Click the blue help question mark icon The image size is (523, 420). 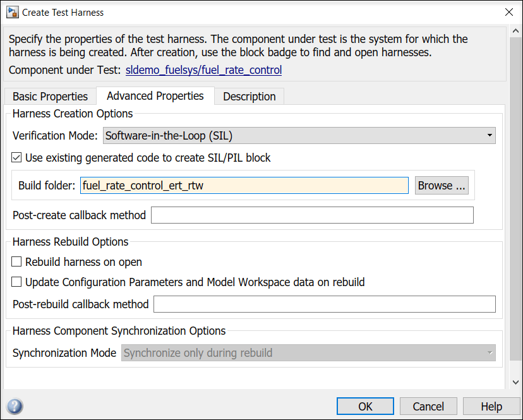point(15,406)
